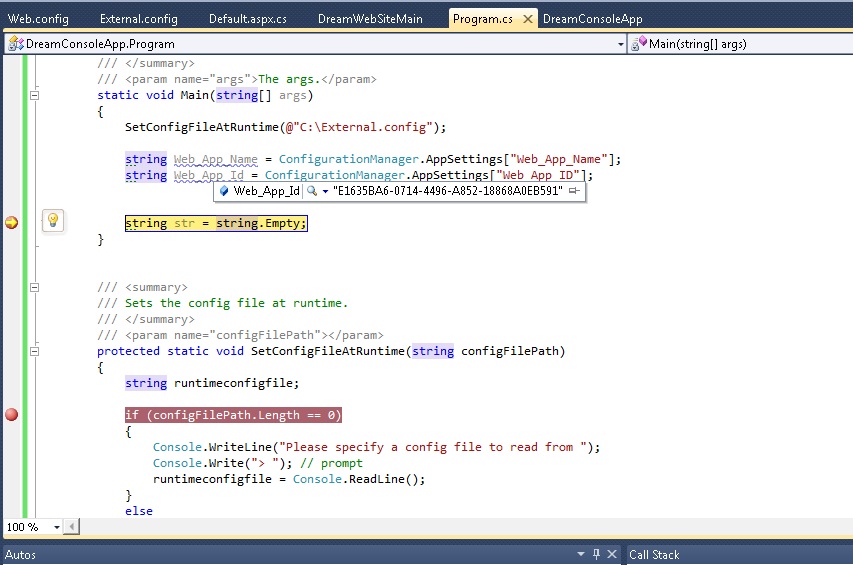
Task: Click the magnifier visualizer icon in DataTip
Action: [312, 191]
